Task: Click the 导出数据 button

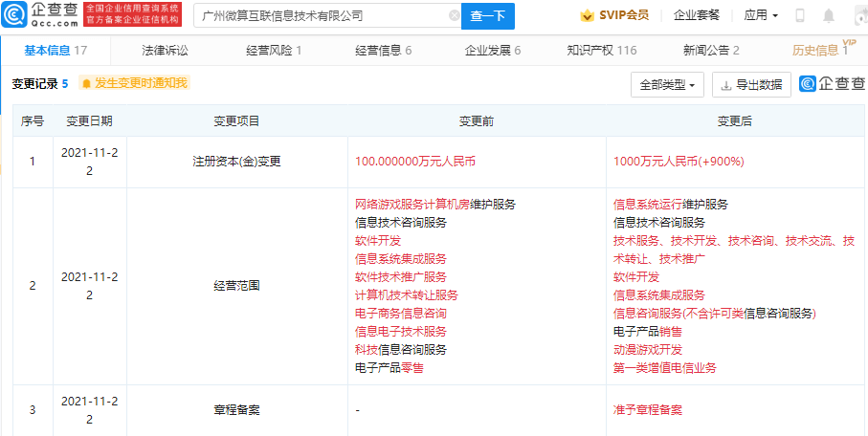Action: (x=751, y=85)
